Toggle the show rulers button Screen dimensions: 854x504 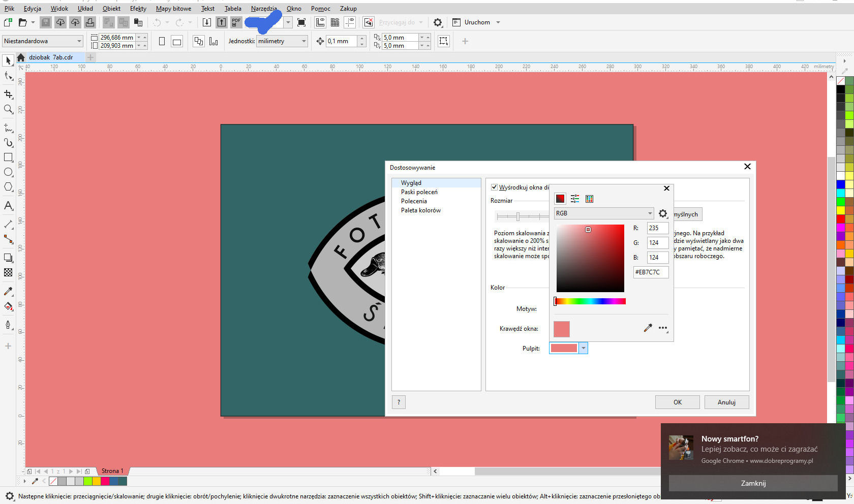(x=320, y=22)
